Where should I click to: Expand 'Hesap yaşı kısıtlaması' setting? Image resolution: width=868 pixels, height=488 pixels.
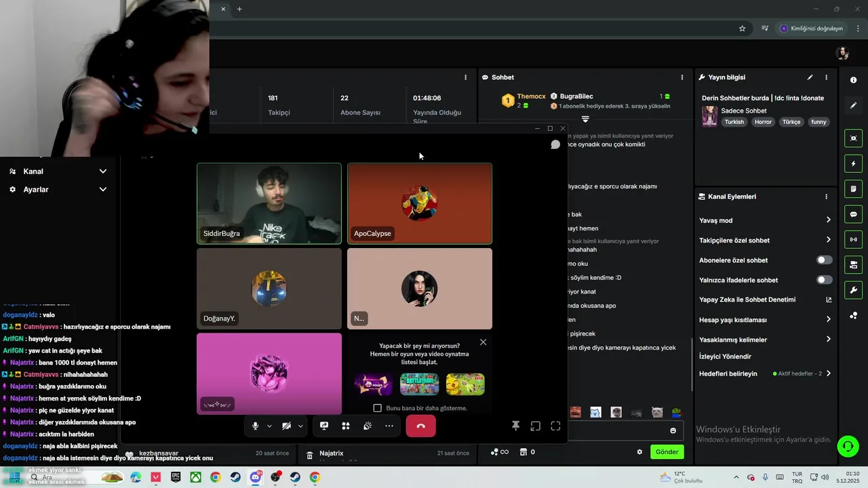(765, 319)
